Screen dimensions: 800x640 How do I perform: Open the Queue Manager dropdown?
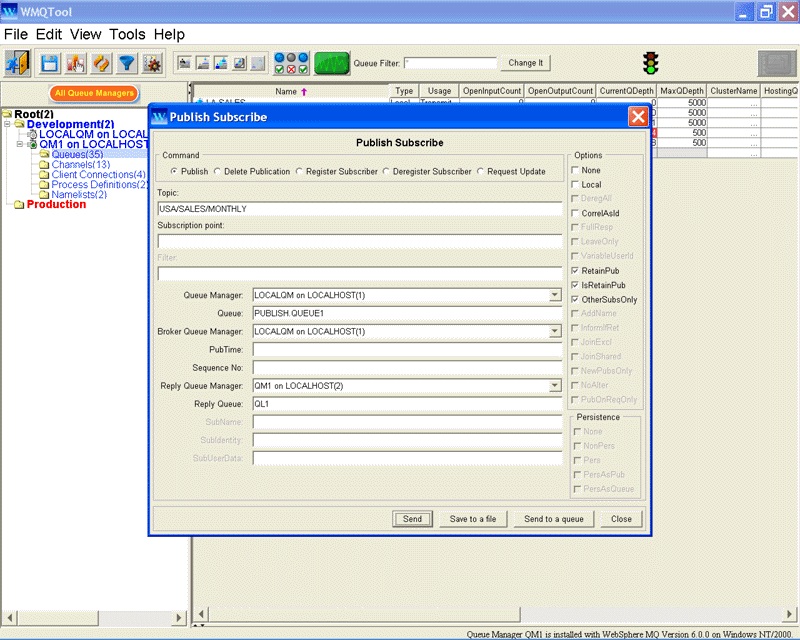point(555,295)
